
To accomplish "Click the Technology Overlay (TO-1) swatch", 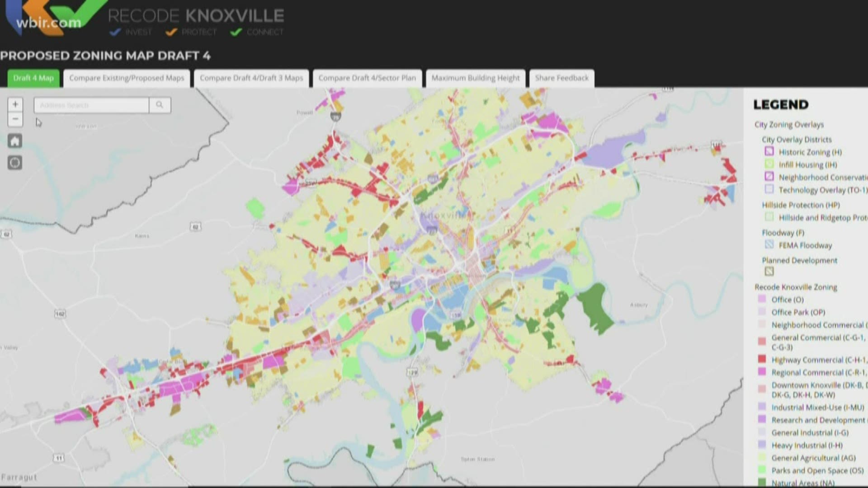I will pos(769,189).
